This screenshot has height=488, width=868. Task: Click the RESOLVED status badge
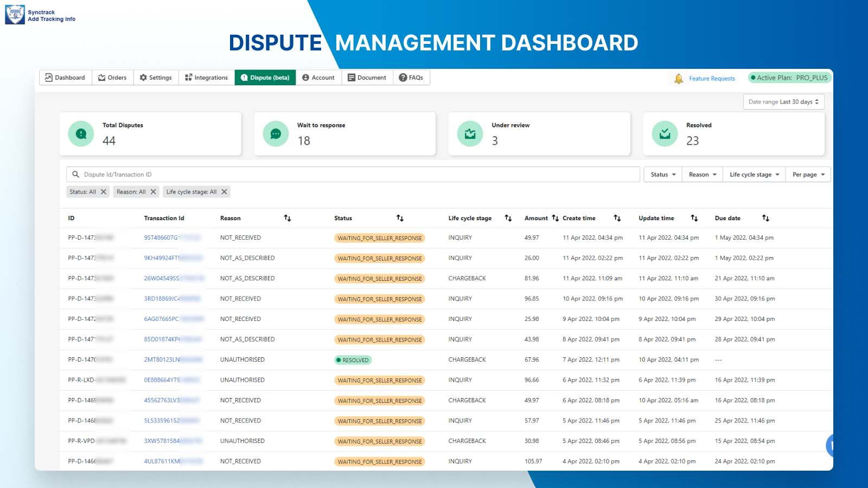353,359
